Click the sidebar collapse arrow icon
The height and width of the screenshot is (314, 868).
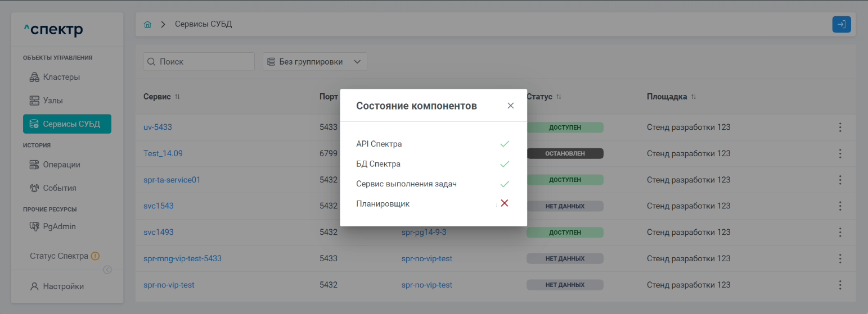point(107,270)
